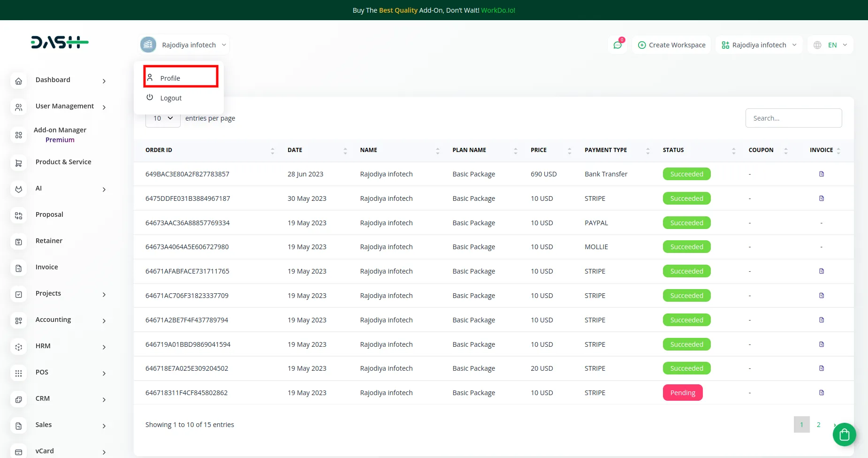Click the Product & Service cart icon
Screen dimensions: 868x458
click(x=19, y=163)
